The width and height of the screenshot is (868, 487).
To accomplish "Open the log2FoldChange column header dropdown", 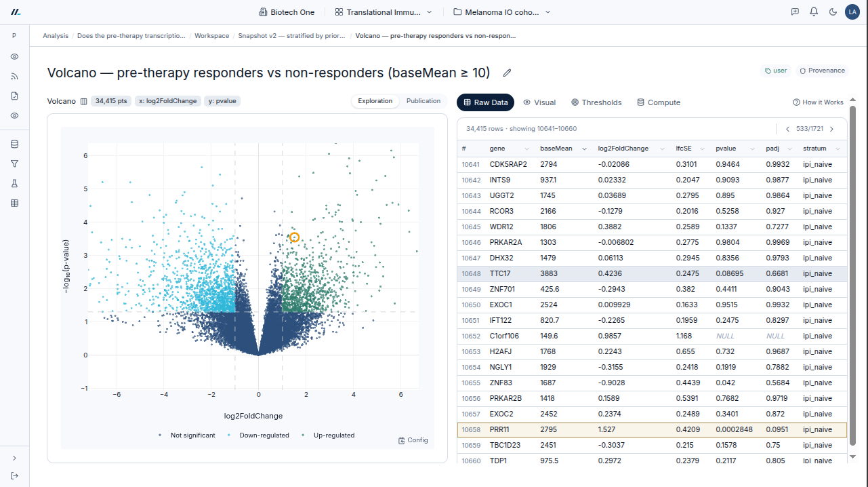I will click(662, 149).
